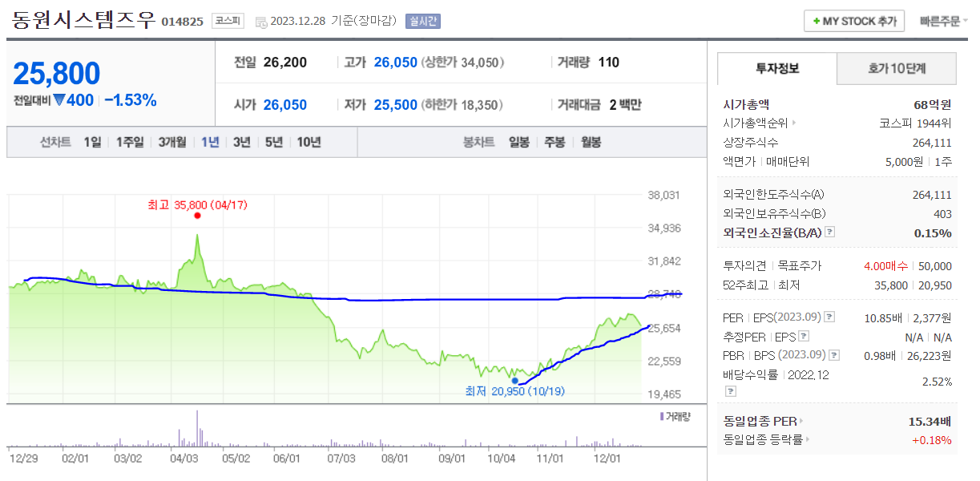Click the 최저 20,950 (10/19) label
This screenshot has height=481, width=980.
514,391
